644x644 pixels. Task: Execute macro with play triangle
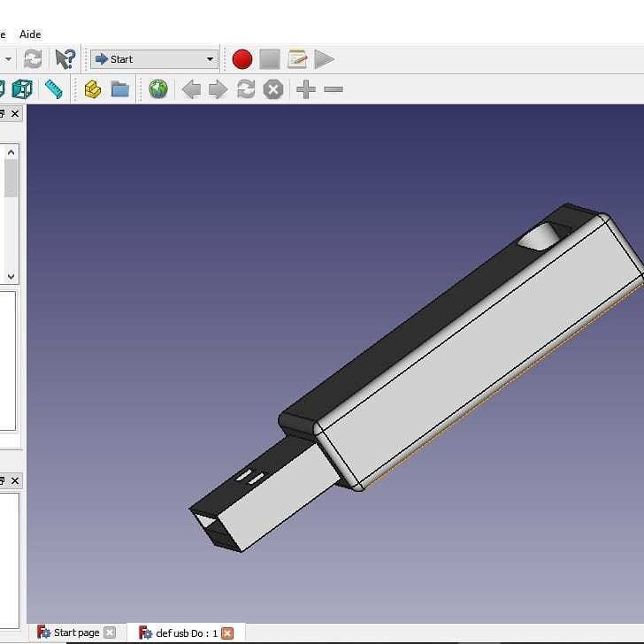click(324, 59)
